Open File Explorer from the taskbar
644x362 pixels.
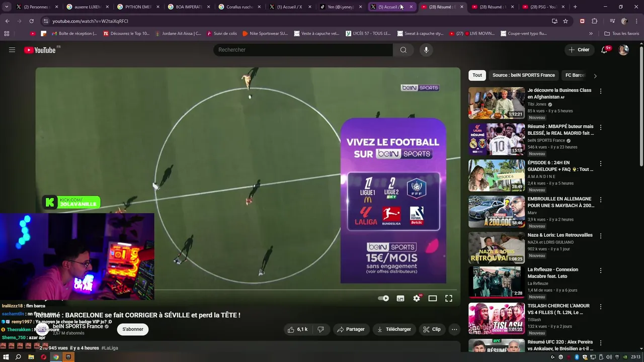click(x=31, y=357)
